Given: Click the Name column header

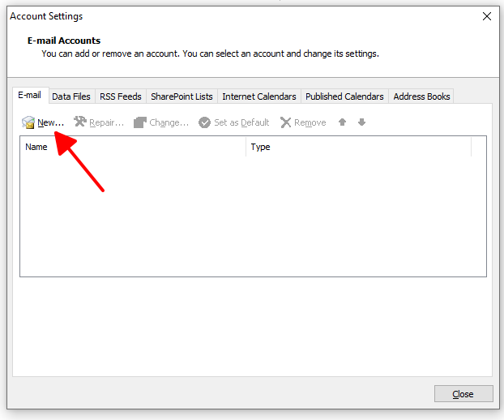Looking at the screenshot, I should 133,147.
